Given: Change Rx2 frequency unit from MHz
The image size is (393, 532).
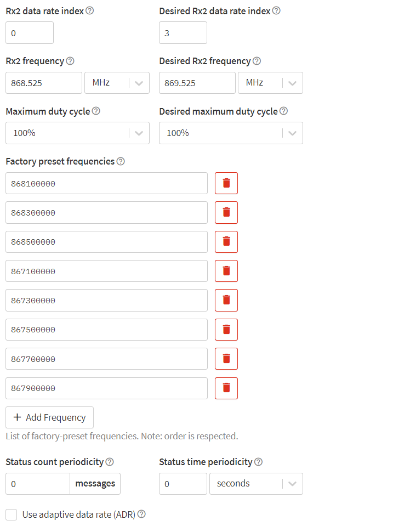Looking at the screenshot, I should coord(117,83).
